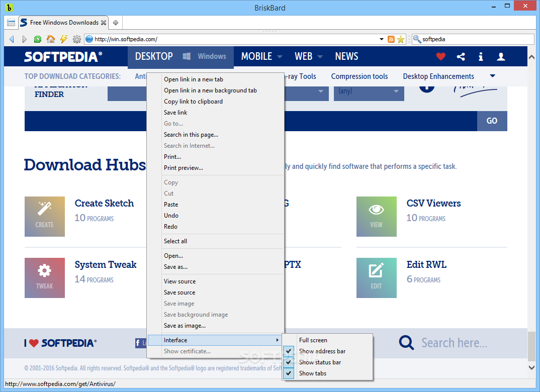Click the search magnifier icon in the search box
540x392 pixels.
point(417,39)
